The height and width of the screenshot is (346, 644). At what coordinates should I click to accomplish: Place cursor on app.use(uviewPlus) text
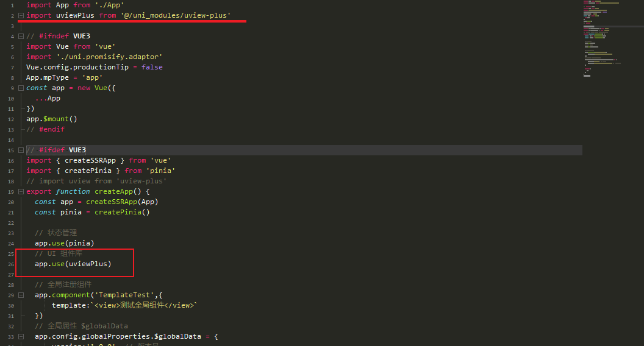[73, 264]
